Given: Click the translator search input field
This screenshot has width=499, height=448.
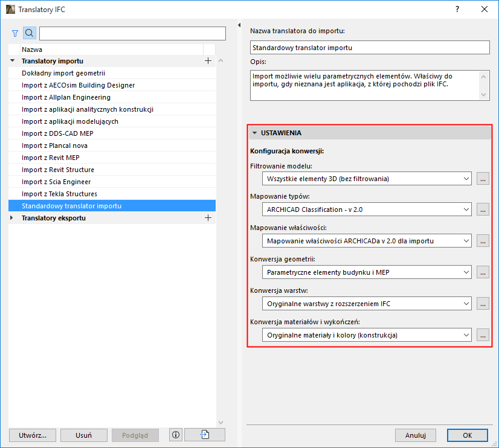Looking at the screenshot, I should pyautogui.click(x=132, y=33).
